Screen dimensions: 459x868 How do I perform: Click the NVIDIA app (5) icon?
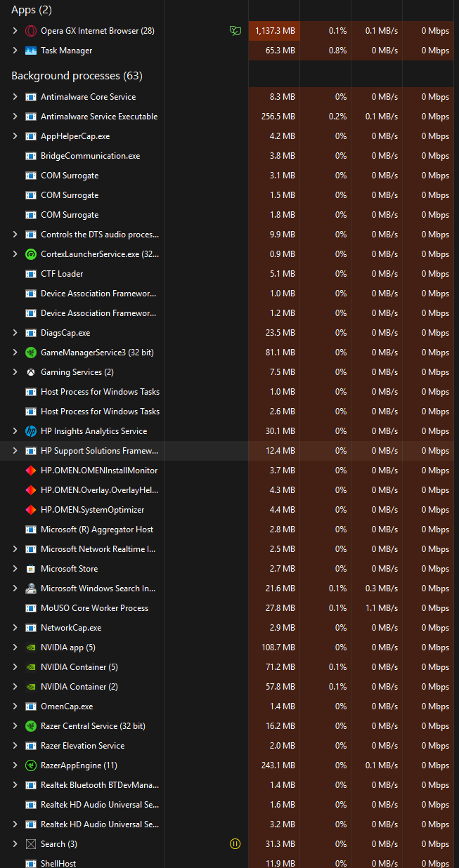(x=31, y=647)
